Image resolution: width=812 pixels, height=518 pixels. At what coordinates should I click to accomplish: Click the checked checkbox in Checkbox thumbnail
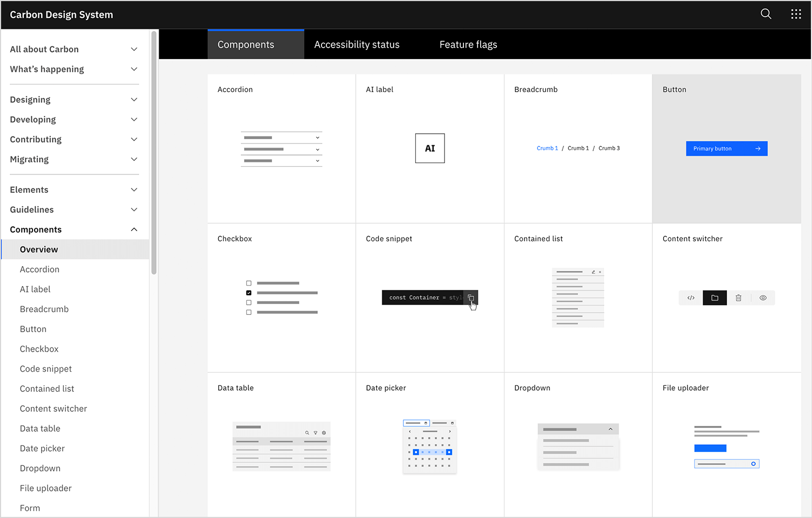(248, 293)
